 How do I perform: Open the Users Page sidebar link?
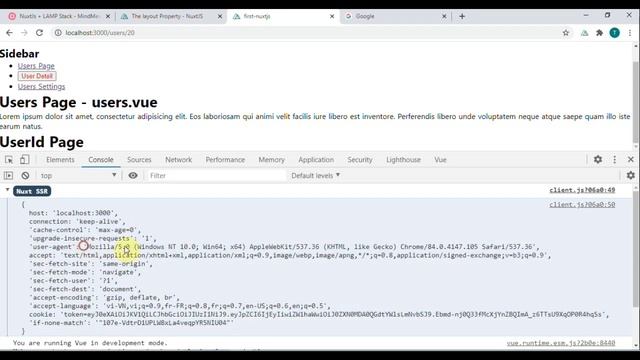tap(36, 66)
